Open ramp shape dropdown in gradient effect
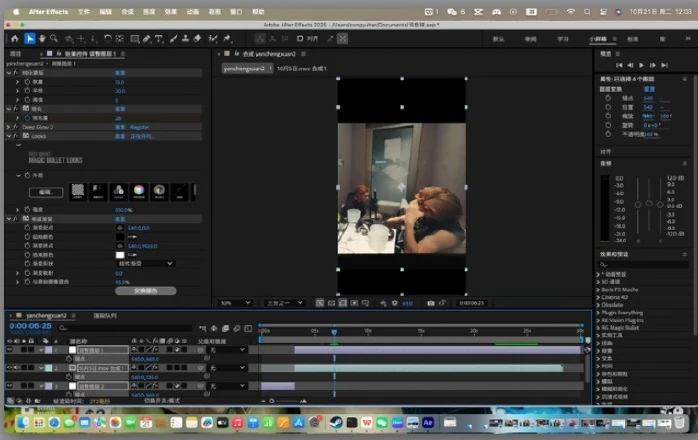This screenshot has width=698, height=440. [x=145, y=264]
